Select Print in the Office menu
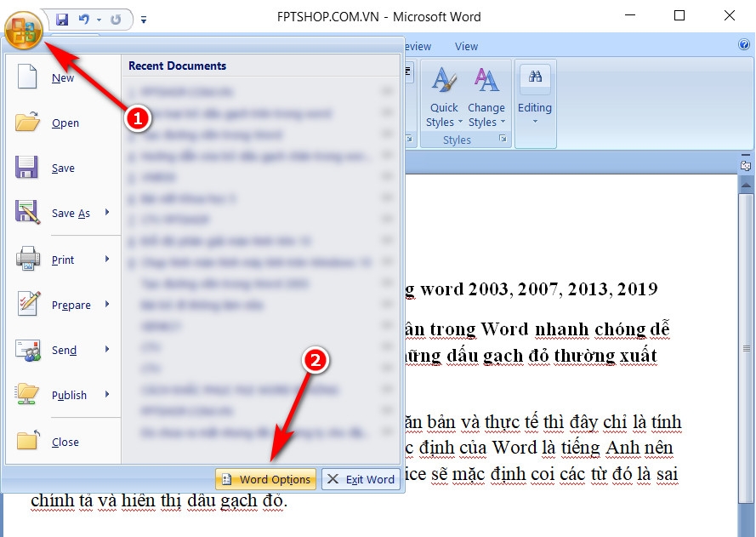 [63, 260]
